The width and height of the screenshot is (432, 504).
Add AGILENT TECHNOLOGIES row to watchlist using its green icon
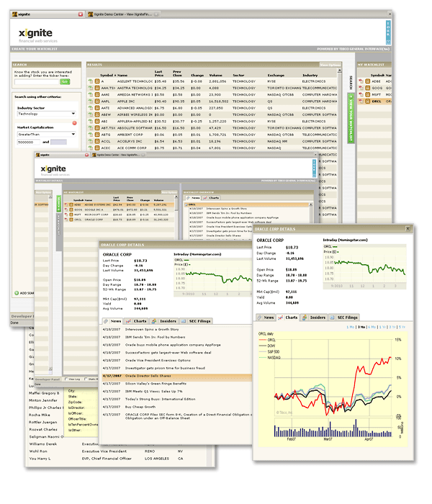(x=91, y=81)
